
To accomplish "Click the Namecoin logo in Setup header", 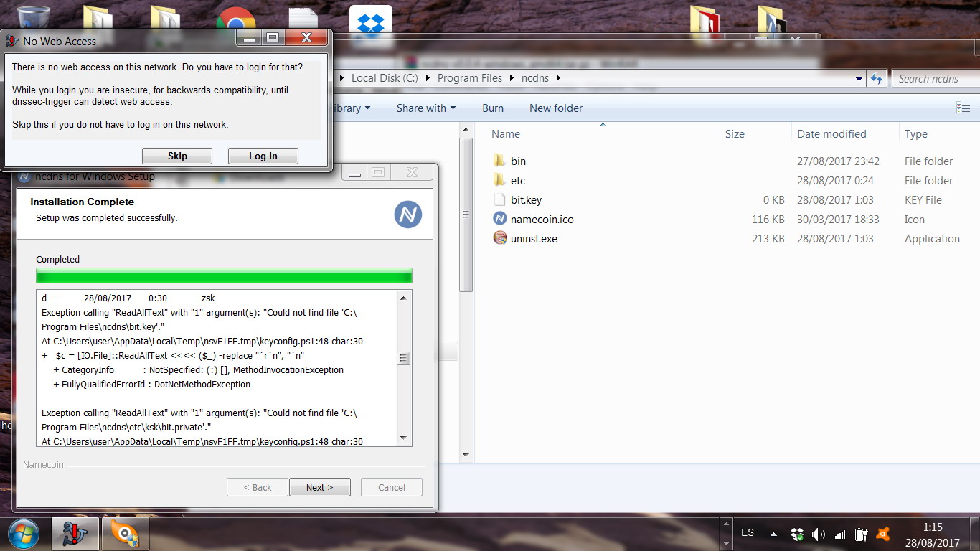I will point(408,215).
